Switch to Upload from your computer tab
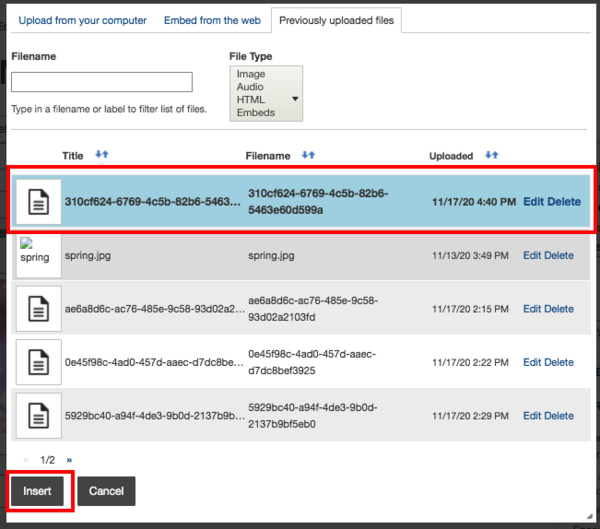The image size is (600, 529). [x=82, y=20]
